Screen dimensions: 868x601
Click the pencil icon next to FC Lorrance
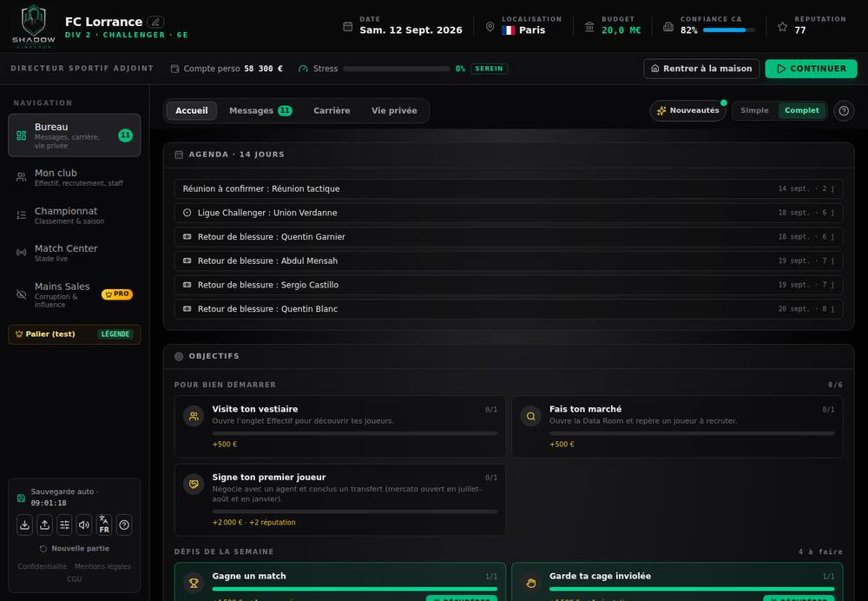(x=155, y=23)
